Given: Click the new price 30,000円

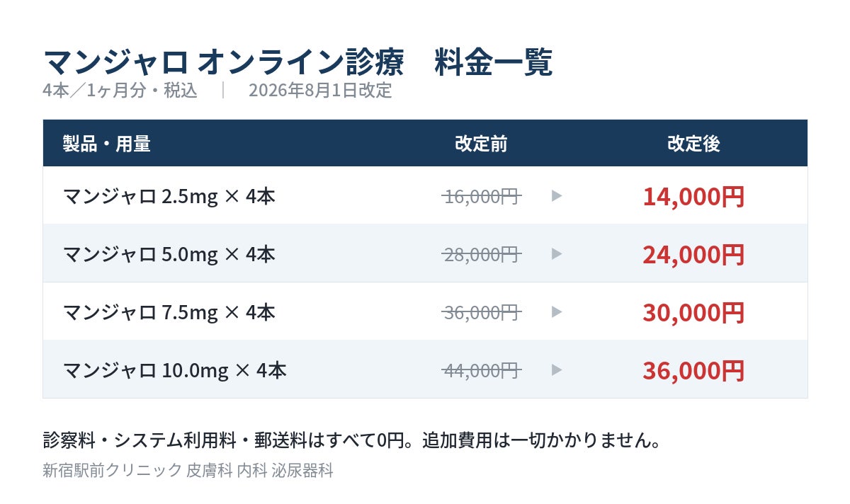Looking at the screenshot, I should tap(693, 312).
